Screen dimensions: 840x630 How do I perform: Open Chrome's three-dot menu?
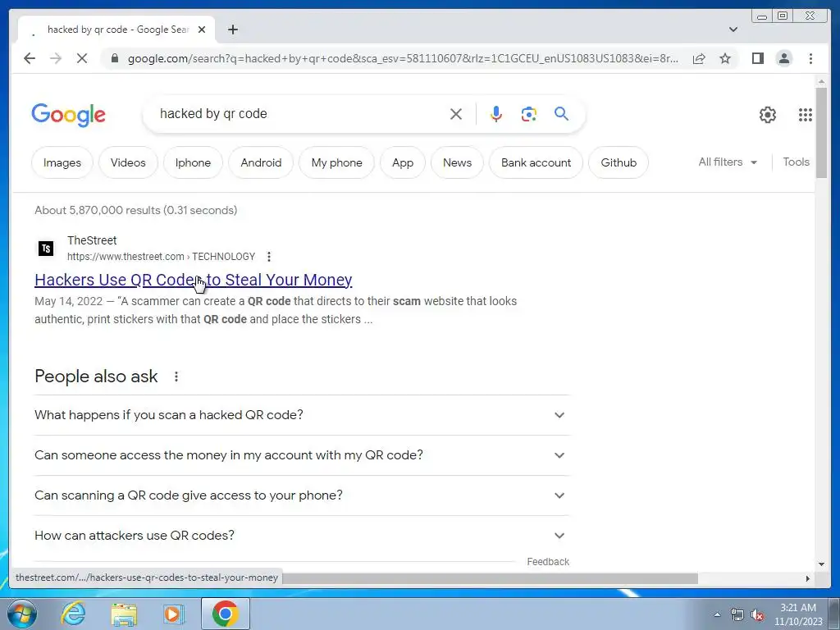pos(810,58)
